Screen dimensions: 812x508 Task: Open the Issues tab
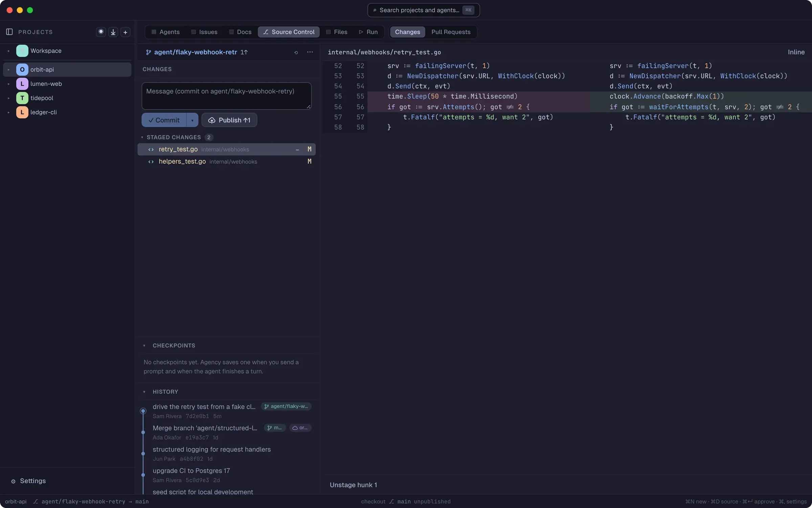click(x=204, y=32)
